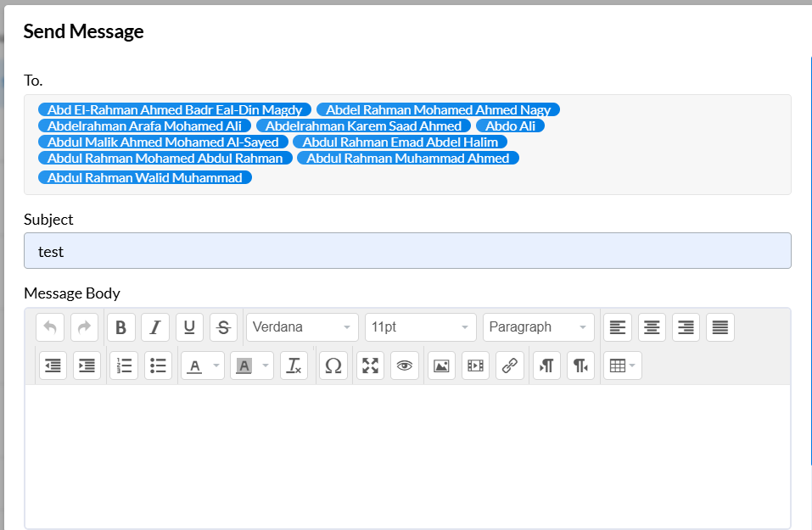The image size is (812, 530).
Task: Align text right
Action: coord(686,327)
